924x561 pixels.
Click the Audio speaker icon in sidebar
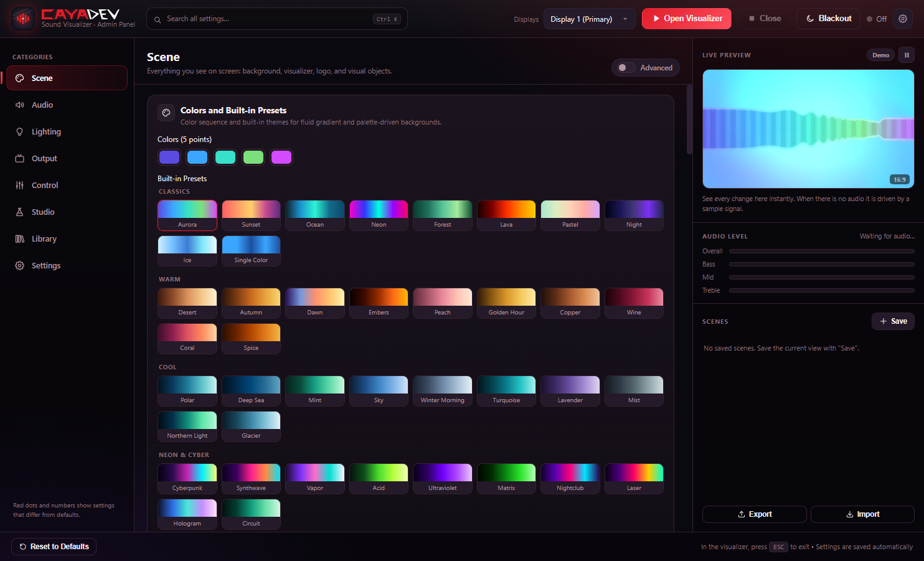coord(20,105)
